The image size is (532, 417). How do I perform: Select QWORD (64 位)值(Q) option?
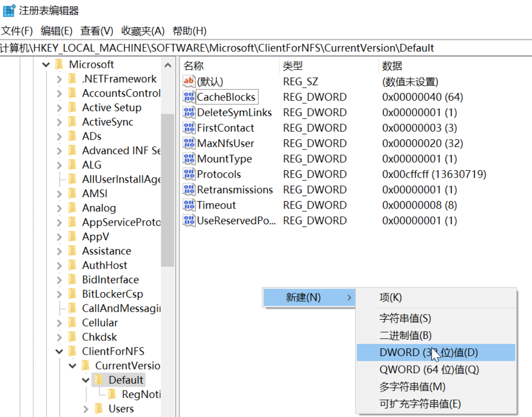point(429,369)
